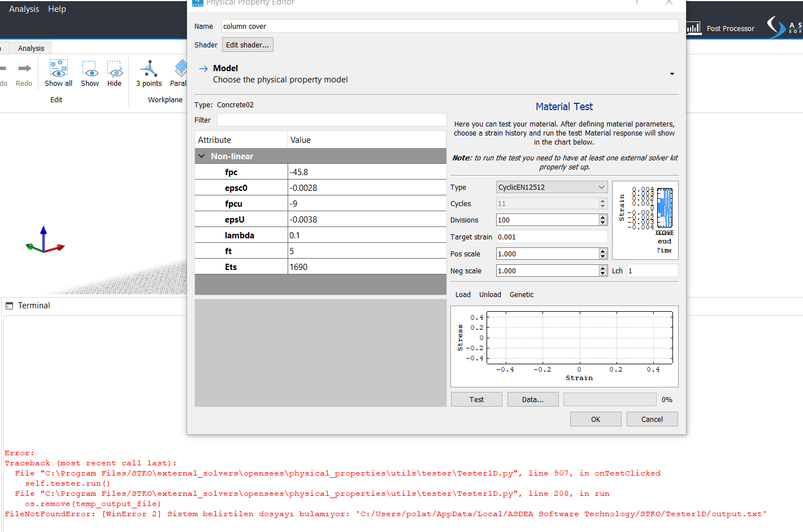803x532 pixels.
Task: Confirm with the OK button
Action: [596, 419]
